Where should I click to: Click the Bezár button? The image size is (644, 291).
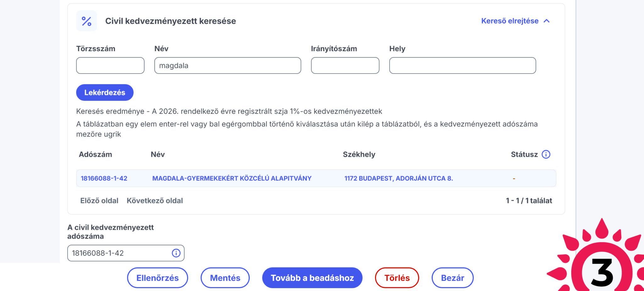tap(453, 278)
